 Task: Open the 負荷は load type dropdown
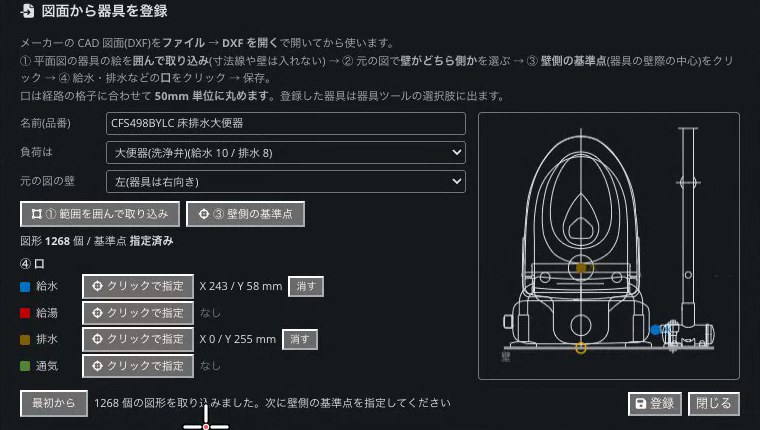285,153
